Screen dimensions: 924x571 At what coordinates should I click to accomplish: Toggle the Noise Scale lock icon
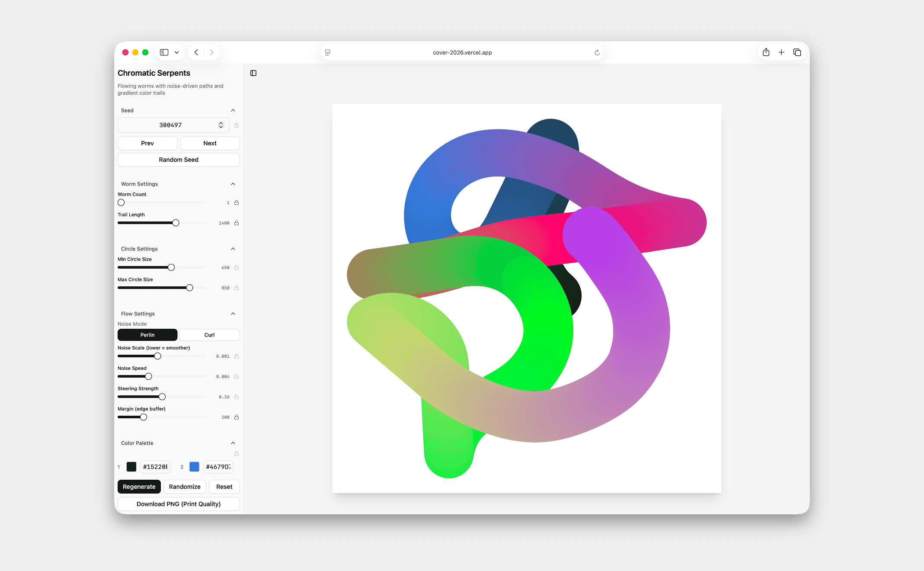click(x=237, y=356)
